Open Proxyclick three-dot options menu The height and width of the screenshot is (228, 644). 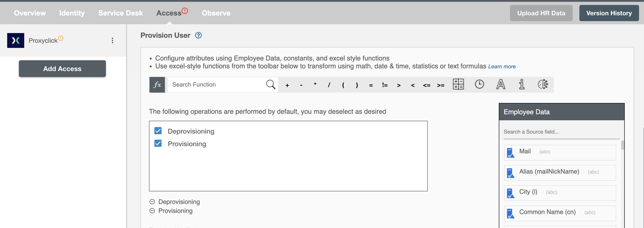click(x=112, y=40)
